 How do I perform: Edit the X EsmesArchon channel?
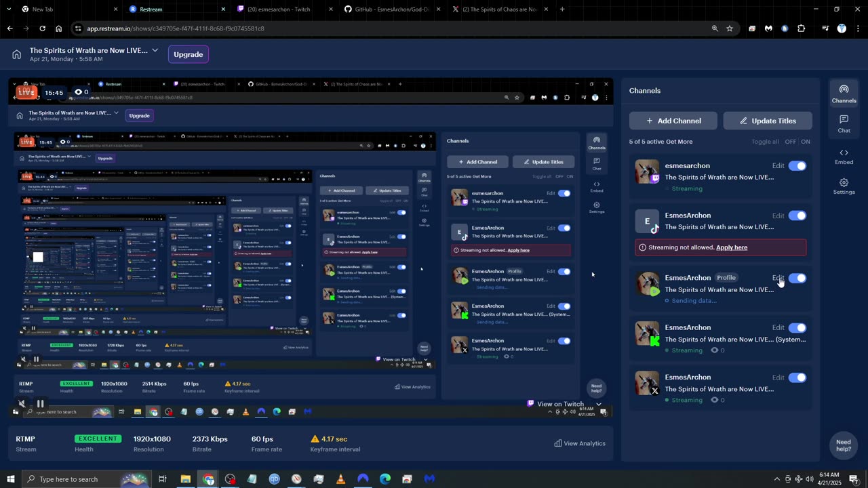(x=778, y=378)
